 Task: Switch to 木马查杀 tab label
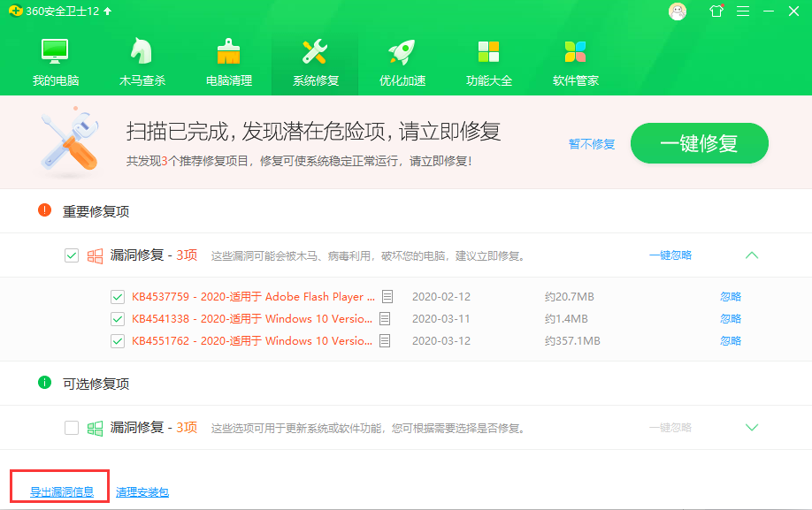(142, 80)
